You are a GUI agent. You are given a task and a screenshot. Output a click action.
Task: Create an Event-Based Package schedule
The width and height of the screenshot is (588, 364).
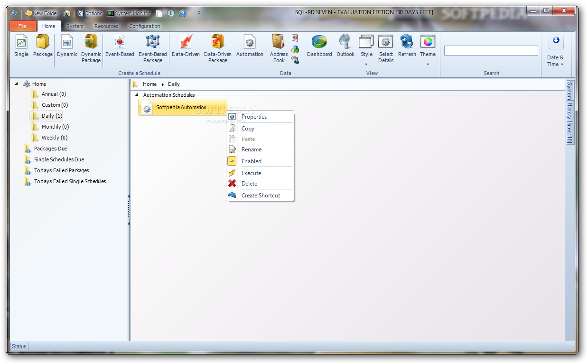tap(153, 49)
